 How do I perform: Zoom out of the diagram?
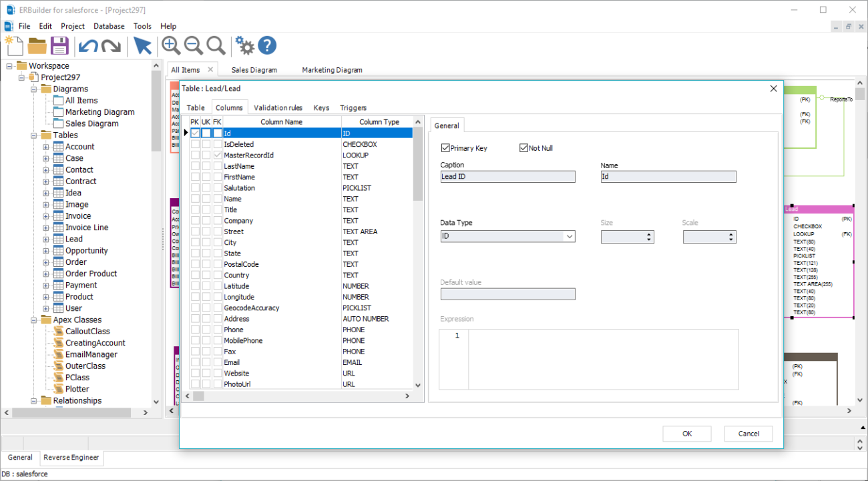(x=194, y=46)
